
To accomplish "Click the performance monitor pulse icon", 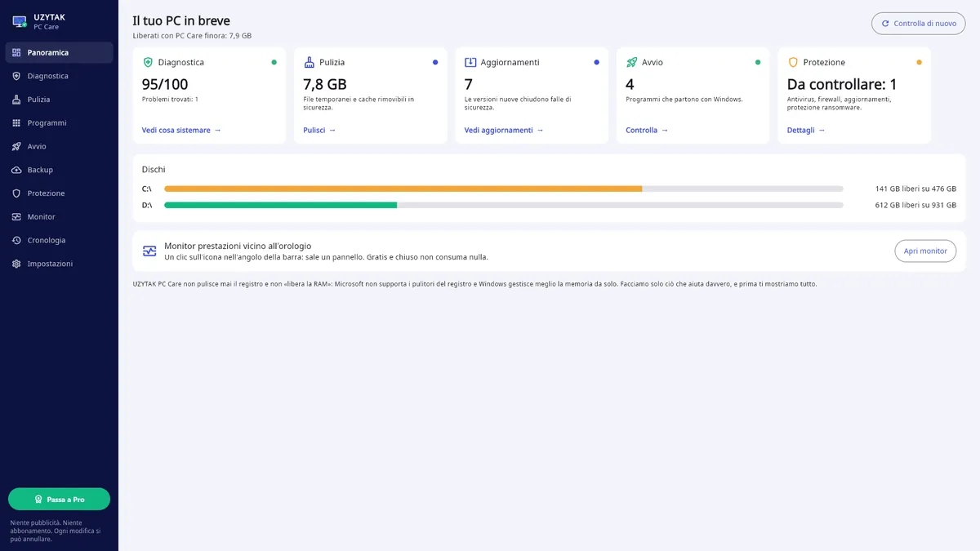I will [x=149, y=251].
